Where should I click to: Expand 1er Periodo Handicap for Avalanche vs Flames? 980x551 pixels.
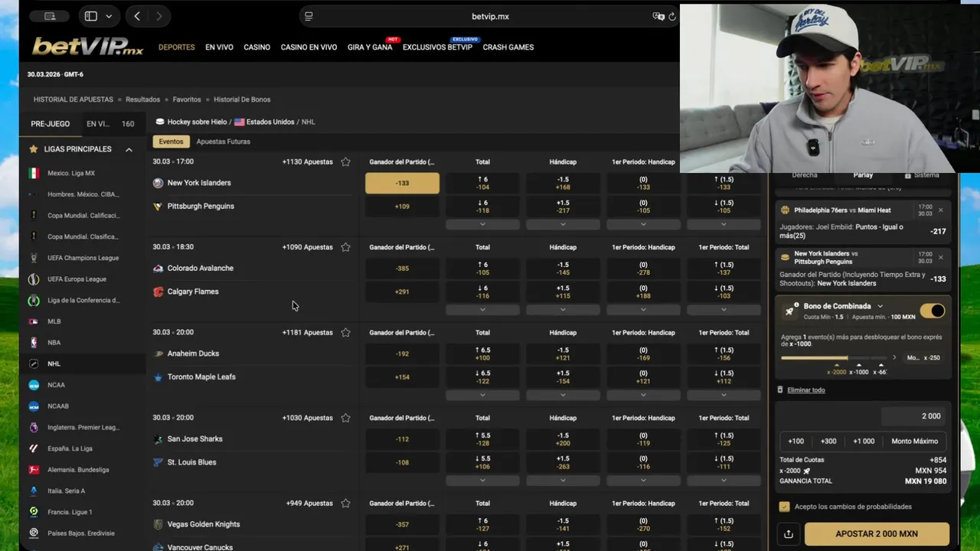[x=643, y=310]
